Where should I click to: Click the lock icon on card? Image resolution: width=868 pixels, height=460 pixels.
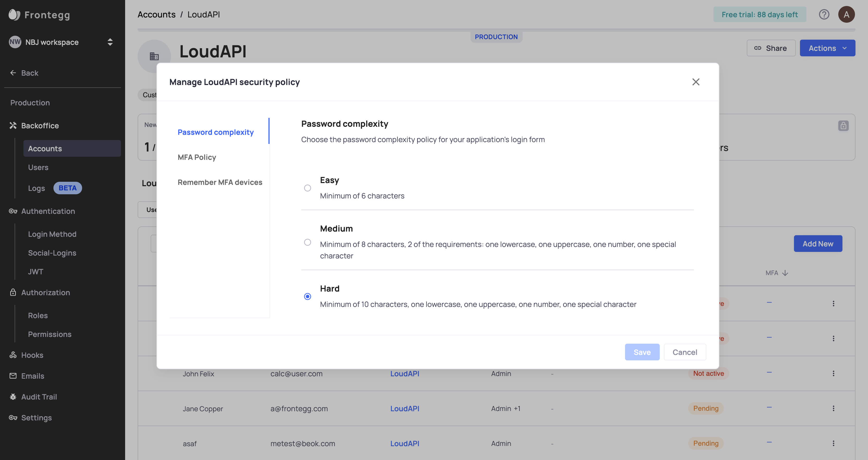[843, 126]
